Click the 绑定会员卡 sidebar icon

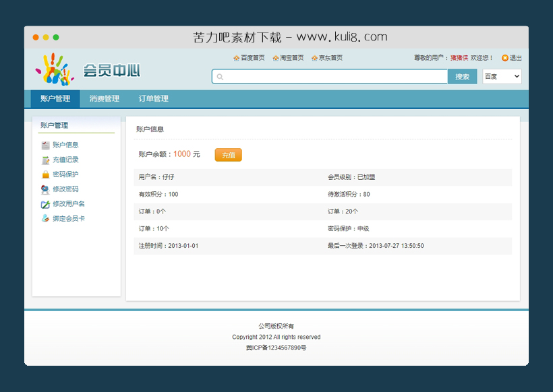pyautogui.click(x=45, y=219)
